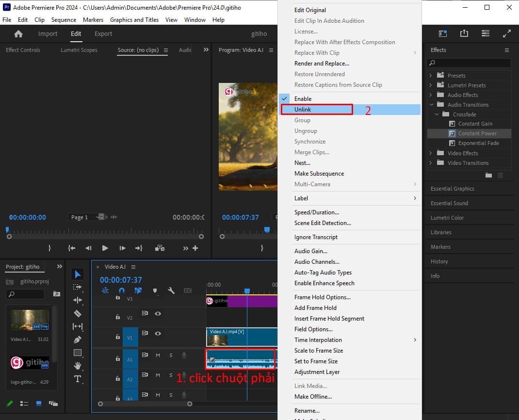
Task: Click the program monitor playhead marker
Action: coord(267,229)
